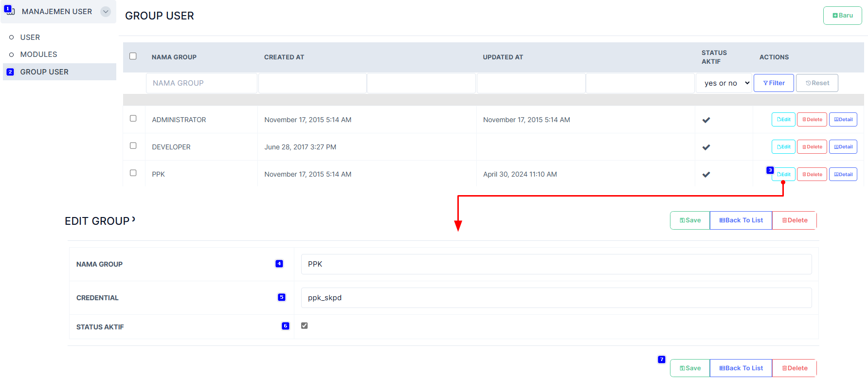Click Save above the edit form
868x380 pixels.
(690, 220)
